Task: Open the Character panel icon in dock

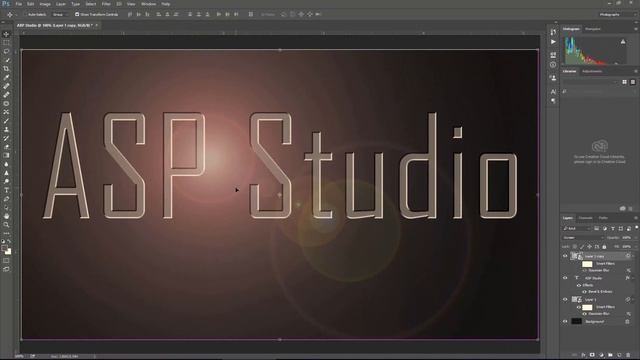Action: coord(553,92)
